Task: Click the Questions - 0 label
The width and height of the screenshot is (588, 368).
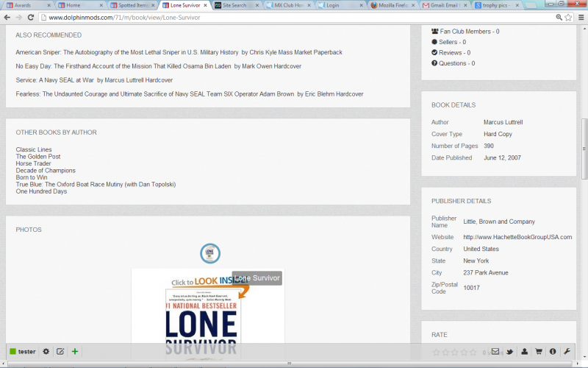Action: tap(456, 63)
